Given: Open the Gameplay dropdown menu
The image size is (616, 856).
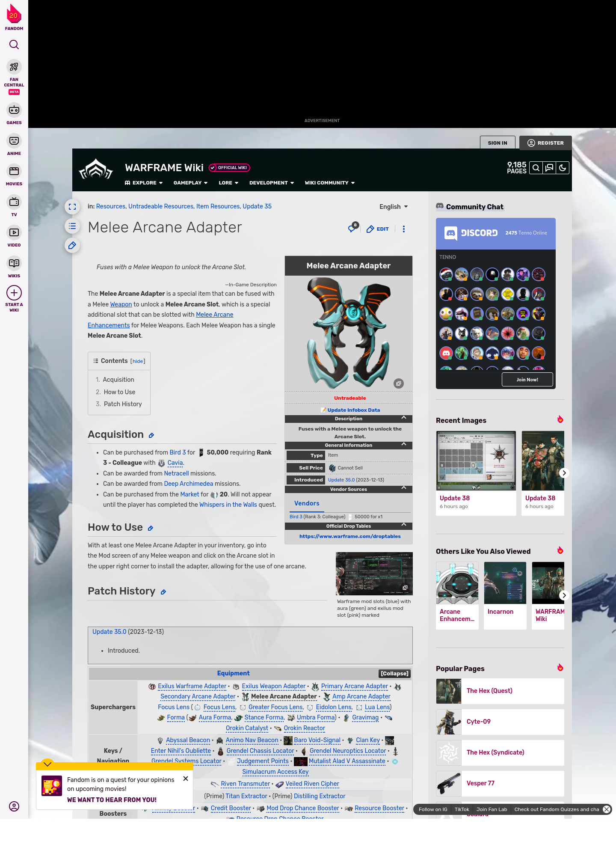Looking at the screenshot, I should (190, 183).
